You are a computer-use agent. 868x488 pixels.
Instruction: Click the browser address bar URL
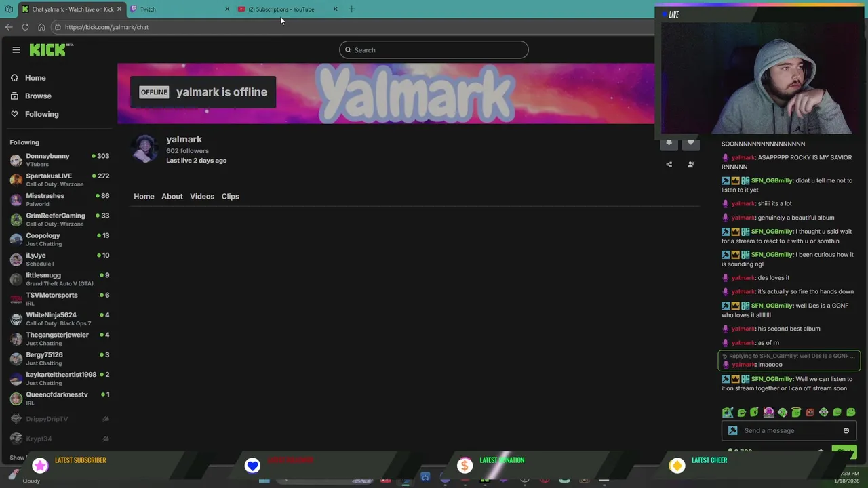106,27
